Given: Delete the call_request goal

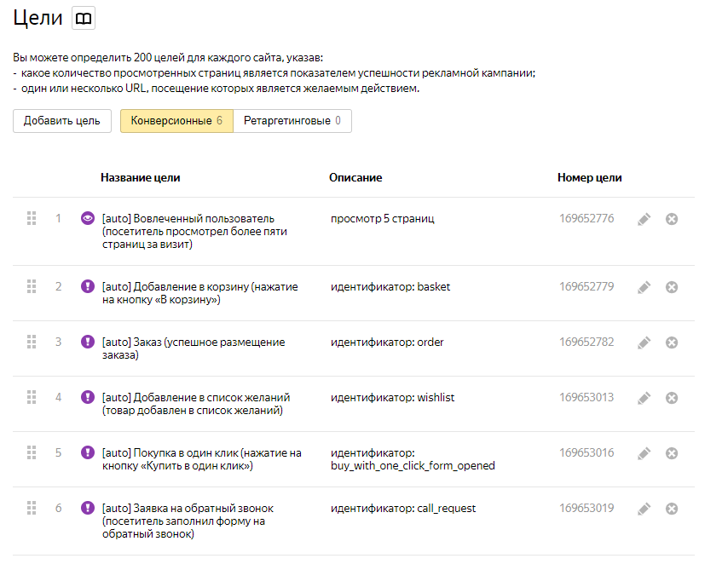Looking at the screenshot, I should [x=672, y=509].
